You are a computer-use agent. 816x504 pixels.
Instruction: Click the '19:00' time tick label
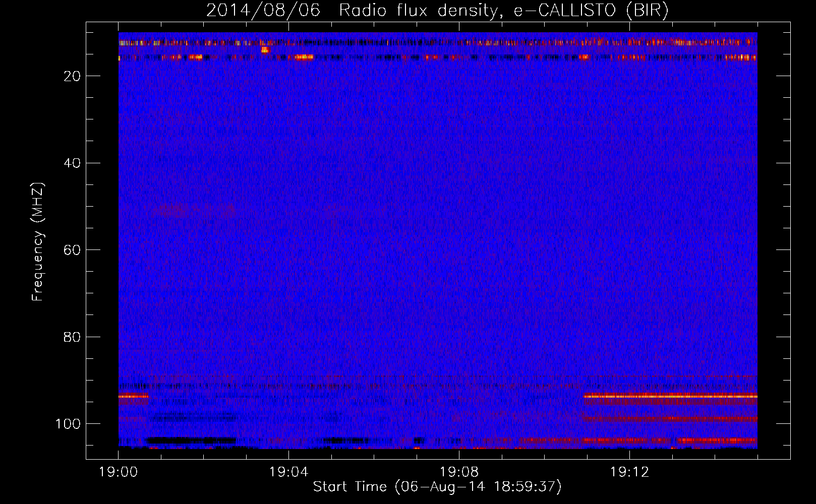119,472
